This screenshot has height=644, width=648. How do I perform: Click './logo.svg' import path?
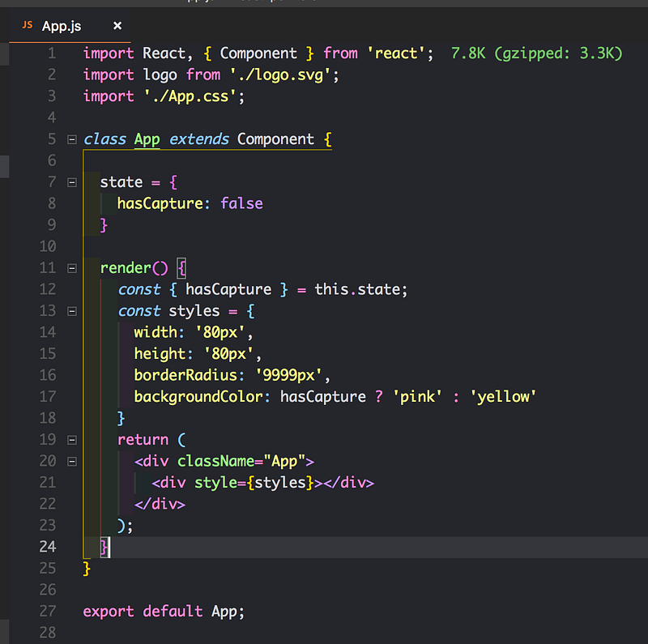pos(280,75)
